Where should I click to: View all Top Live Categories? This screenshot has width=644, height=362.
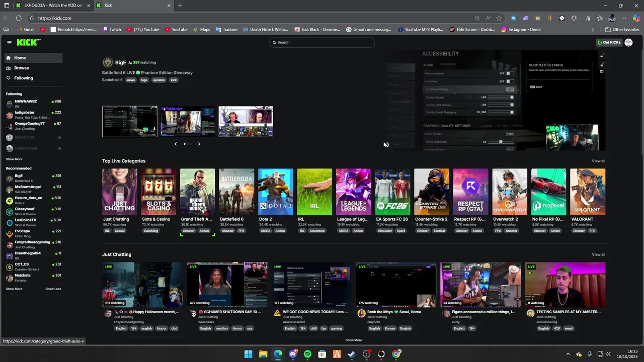599,161
